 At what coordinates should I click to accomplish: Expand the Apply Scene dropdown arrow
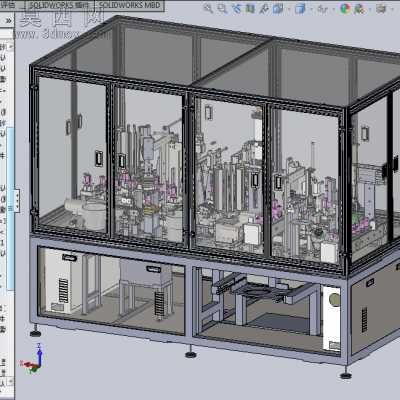pyautogui.click(x=370, y=9)
